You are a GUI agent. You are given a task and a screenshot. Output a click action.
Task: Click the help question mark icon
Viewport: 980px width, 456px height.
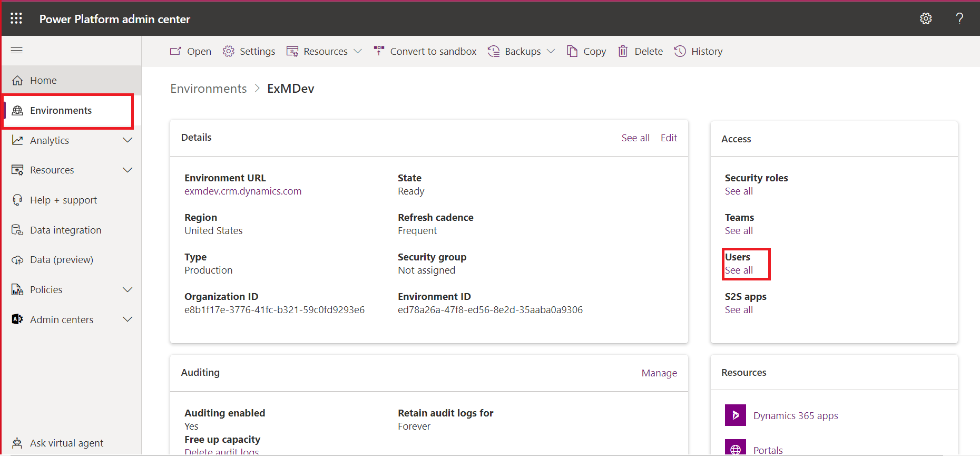tap(959, 18)
